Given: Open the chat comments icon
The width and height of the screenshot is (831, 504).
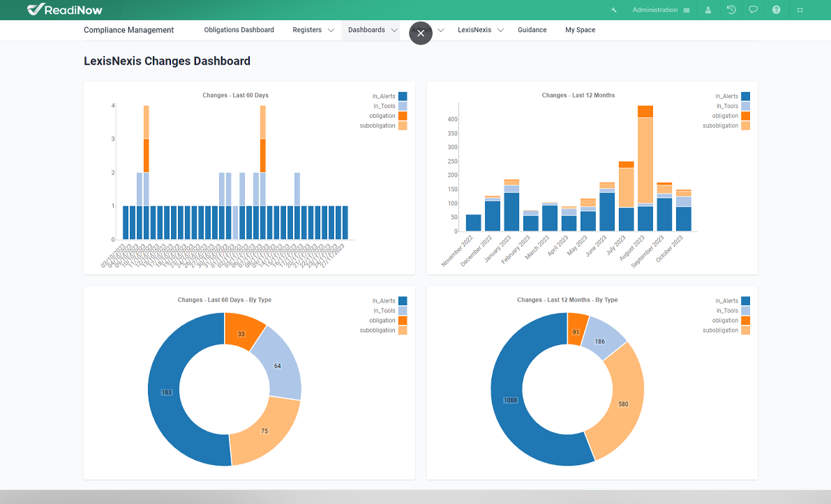Looking at the screenshot, I should tap(753, 10).
